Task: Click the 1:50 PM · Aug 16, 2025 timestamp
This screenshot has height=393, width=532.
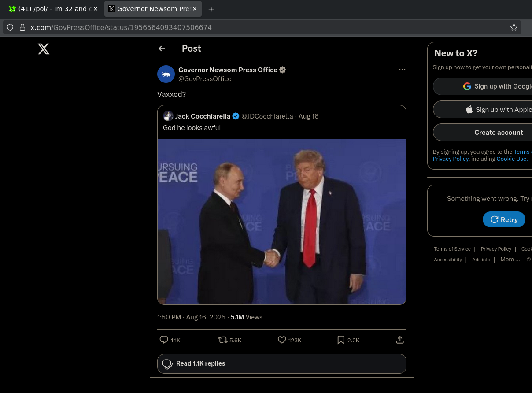Action: [191, 317]
